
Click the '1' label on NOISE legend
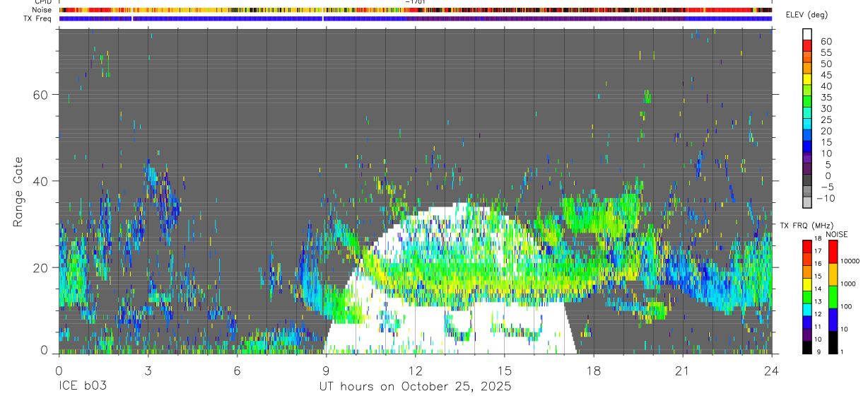842,352
